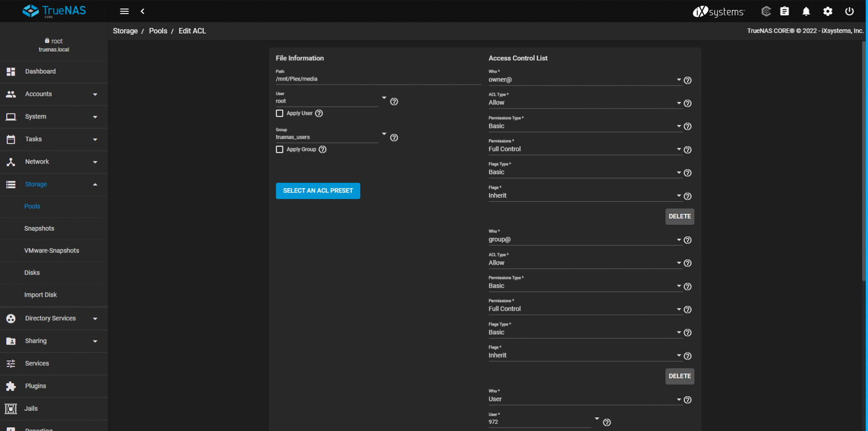This screenshot has height=431, width=868.
Task: Open alerts bell notifications
Action: click(x=806, y=11)
